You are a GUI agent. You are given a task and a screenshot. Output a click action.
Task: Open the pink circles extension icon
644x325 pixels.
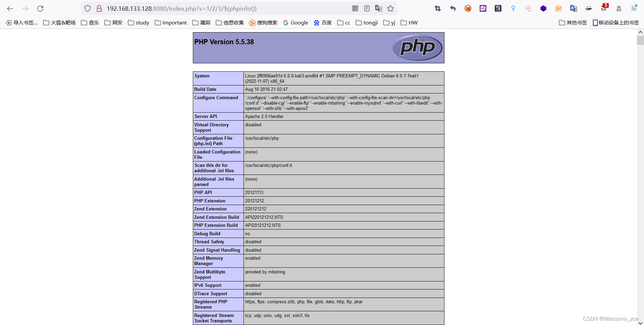(528, 9)
